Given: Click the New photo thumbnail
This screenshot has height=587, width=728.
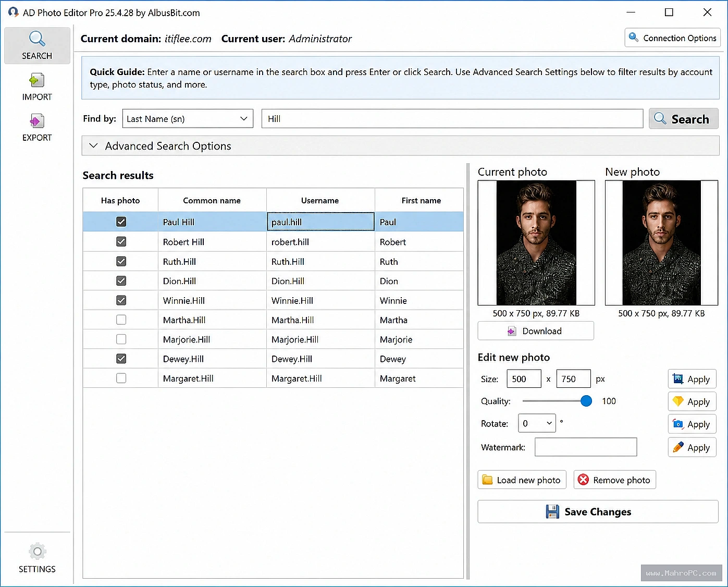Looking at the screenshot, I should pos(662,243).
